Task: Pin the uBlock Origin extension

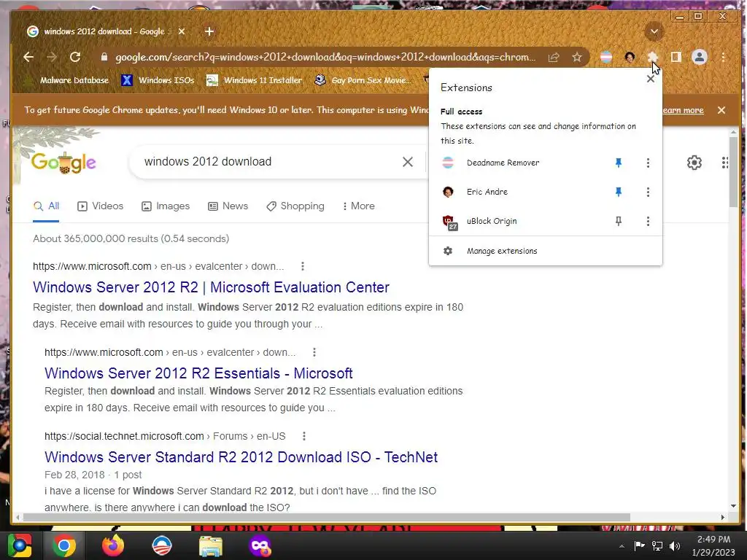Action: [x=619, y=221]
